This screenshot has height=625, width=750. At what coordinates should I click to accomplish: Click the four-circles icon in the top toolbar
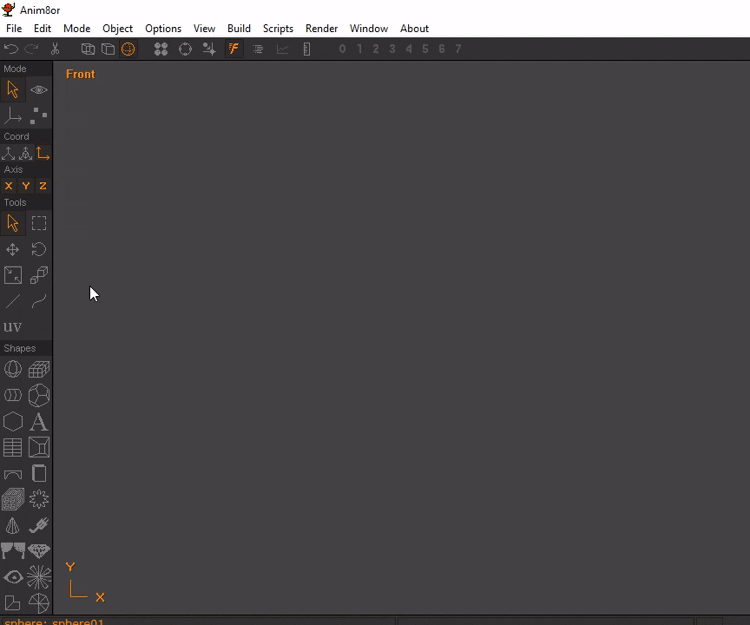(x=161, y=49)
